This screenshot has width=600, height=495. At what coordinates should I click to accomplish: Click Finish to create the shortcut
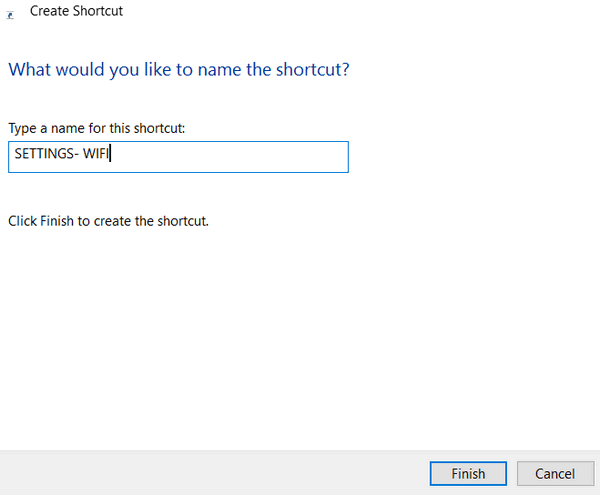(x=468, y=474)
